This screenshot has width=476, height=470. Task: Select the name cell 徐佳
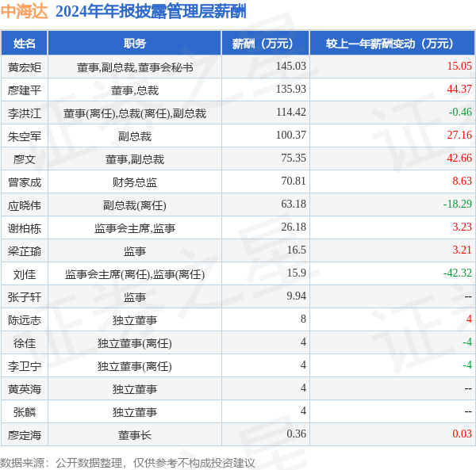pyautogui.click(x=25, y=343)
